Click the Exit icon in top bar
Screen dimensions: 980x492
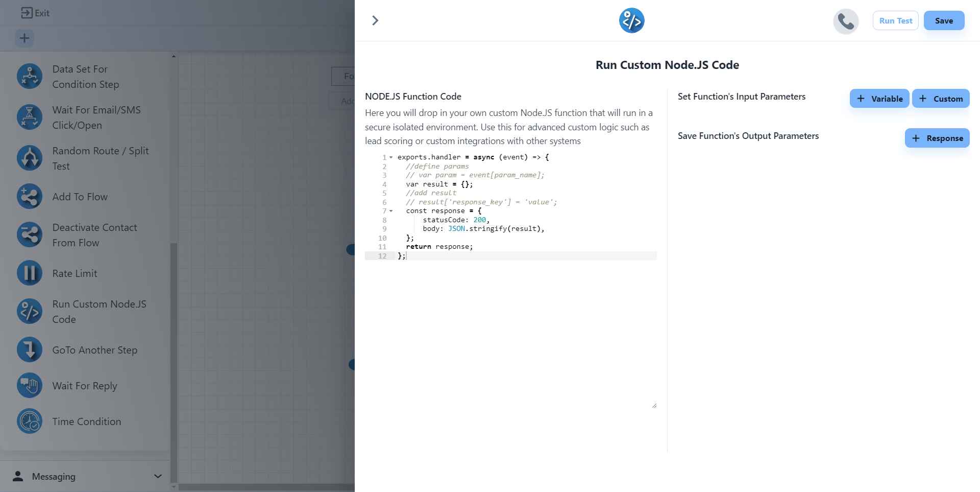[x=27, y=13]
